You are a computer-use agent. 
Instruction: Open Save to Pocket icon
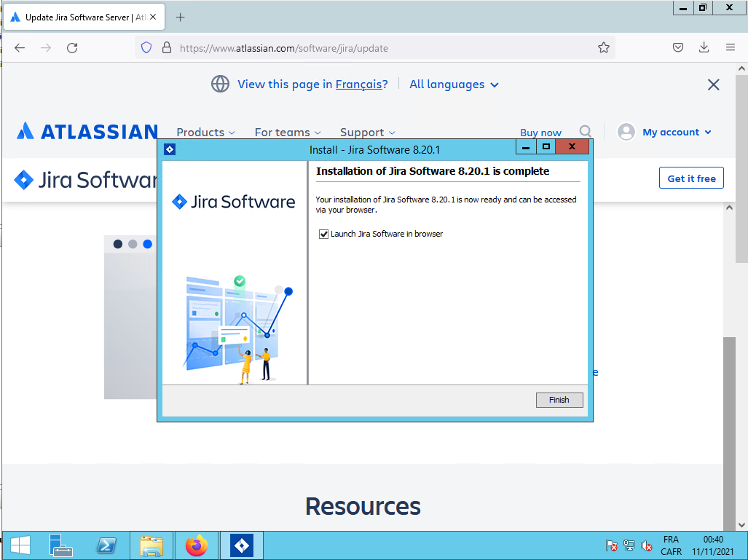(678, 47)
